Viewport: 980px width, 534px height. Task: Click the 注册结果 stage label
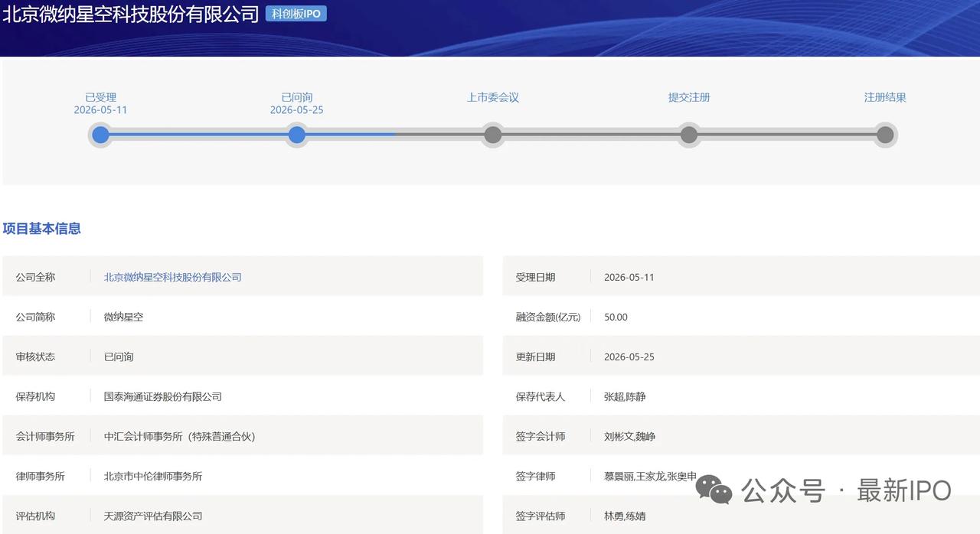tap(885, 97)
